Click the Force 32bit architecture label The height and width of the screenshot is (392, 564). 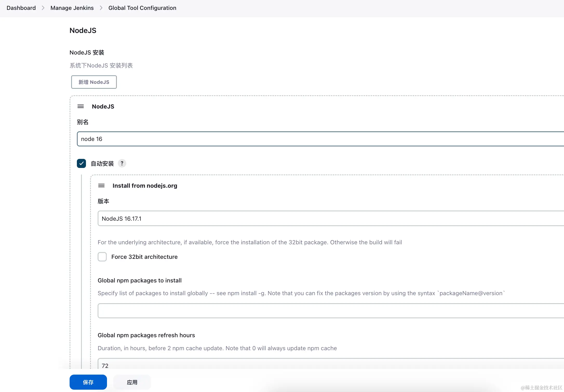(x=144, y=257)
